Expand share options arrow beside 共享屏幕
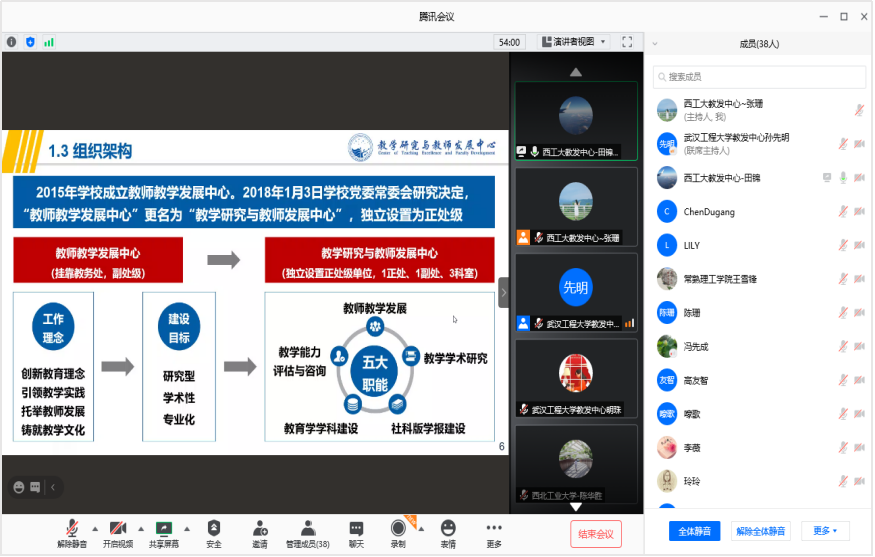The width and height of the screenshot is (875, 557). pos(187,529)
